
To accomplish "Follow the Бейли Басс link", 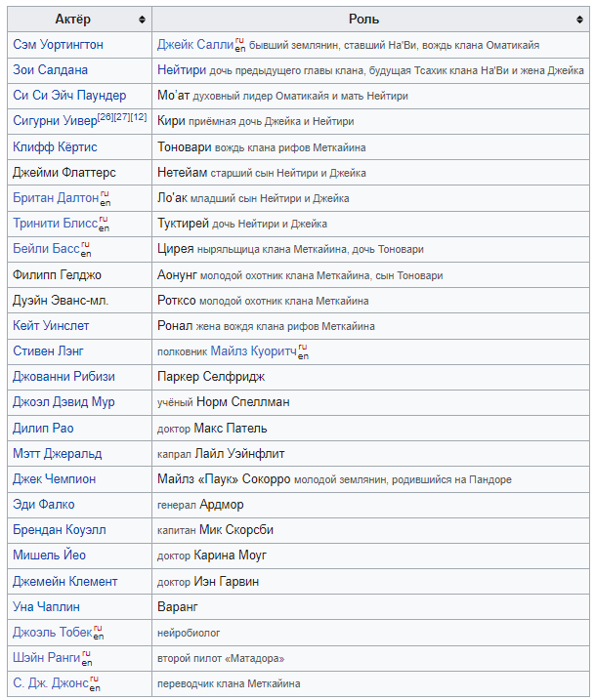I will (x=47, y=249).
